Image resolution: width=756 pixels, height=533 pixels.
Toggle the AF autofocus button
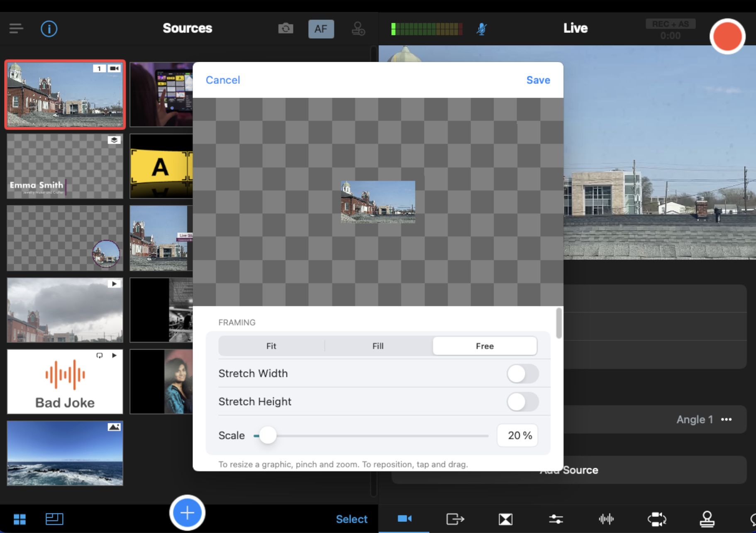[x=321, y=29]
